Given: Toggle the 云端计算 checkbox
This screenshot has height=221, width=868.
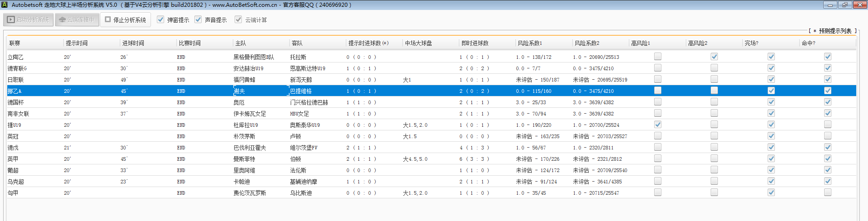Looking at the screenshot, I should 238,19.
